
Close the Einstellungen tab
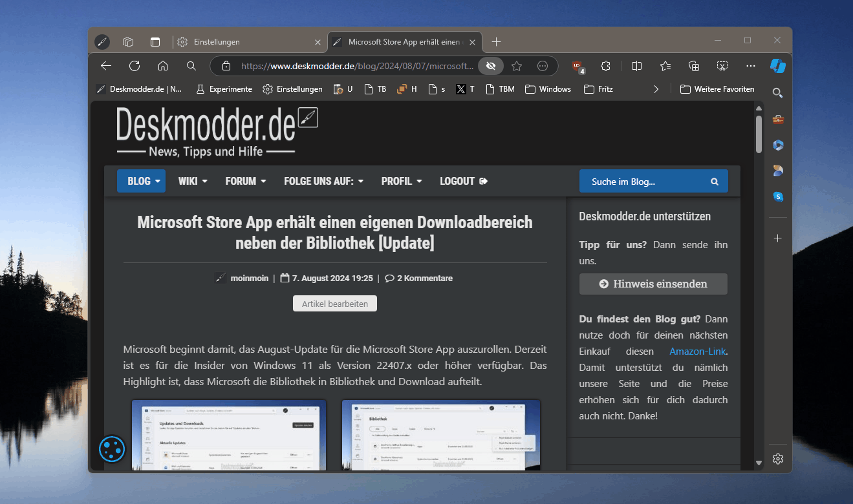(x=318, y=42)
